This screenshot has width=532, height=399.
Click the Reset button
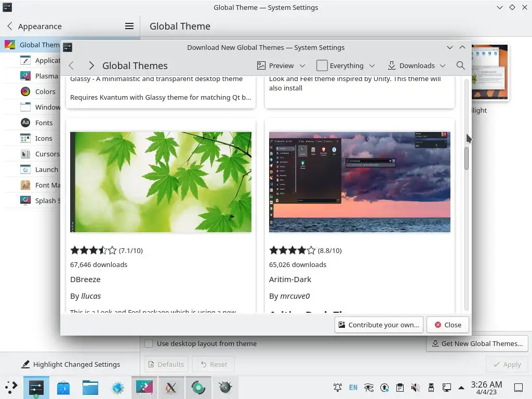pos(214,364)
